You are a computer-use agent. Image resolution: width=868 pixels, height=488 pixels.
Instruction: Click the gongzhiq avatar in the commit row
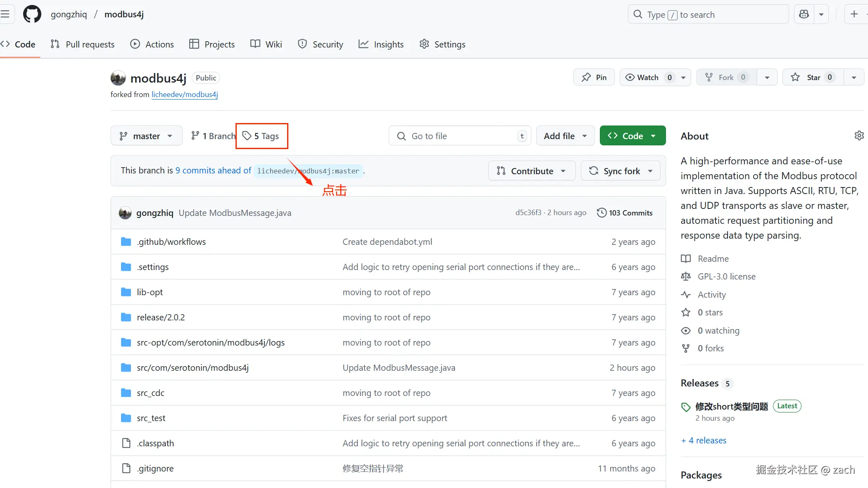coord(125,213)
